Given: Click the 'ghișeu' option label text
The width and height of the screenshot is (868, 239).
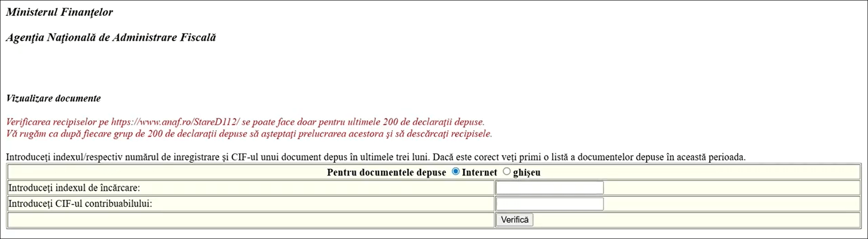Looking at the screenshot, I should pos(527,173).
